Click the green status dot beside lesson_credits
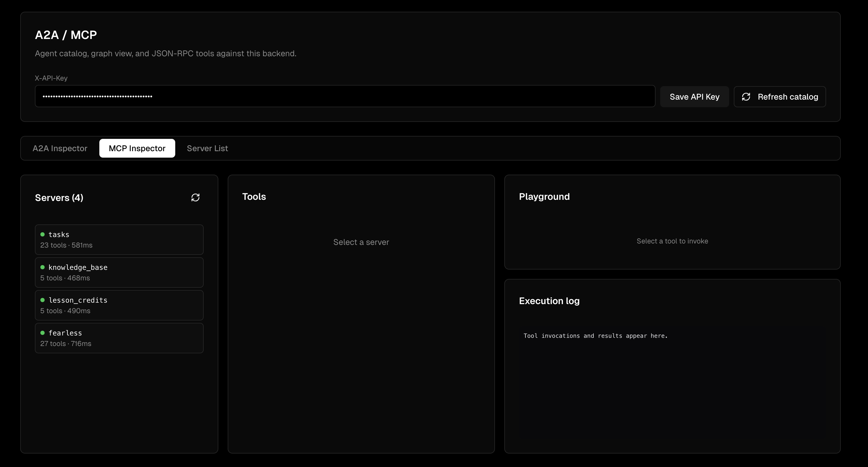 (x=42, y=300)
